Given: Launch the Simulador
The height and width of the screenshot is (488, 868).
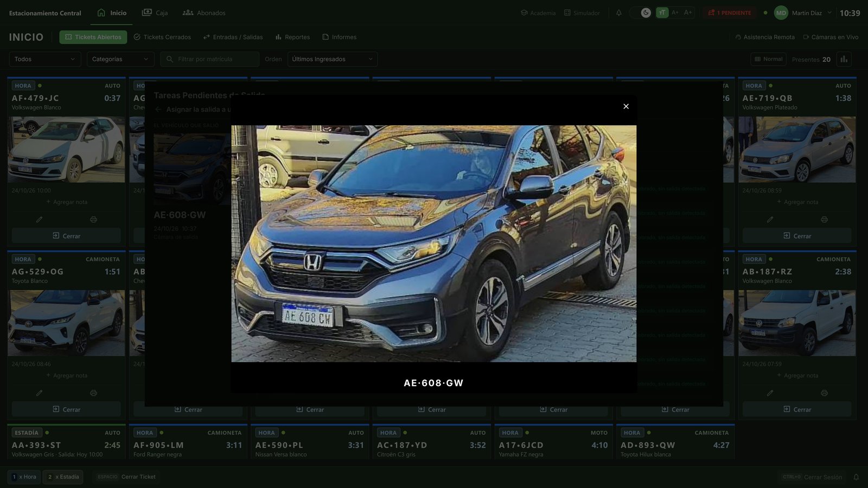Looking at the screenshot, I should (x=582, y=12).
